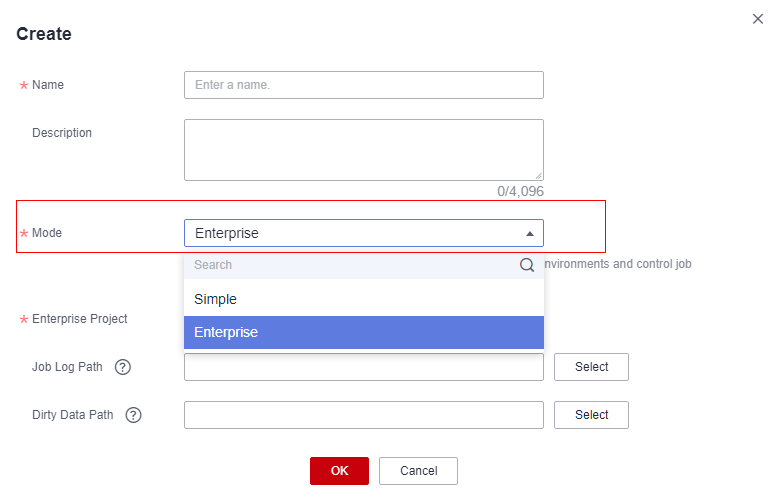Click the magnifier icon in dropdown search

[527, 265]
